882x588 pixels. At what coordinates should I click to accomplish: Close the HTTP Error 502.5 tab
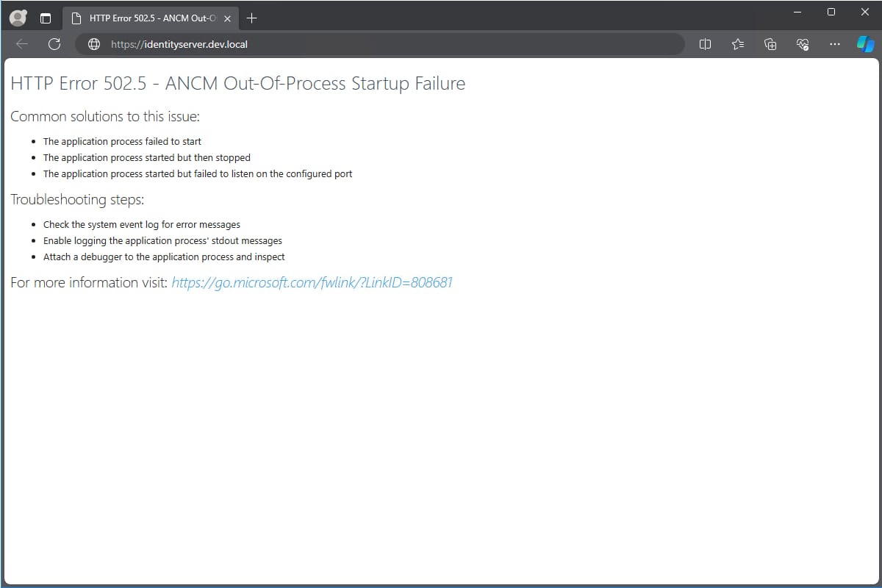pyautogui.click(x=226, y=18)
